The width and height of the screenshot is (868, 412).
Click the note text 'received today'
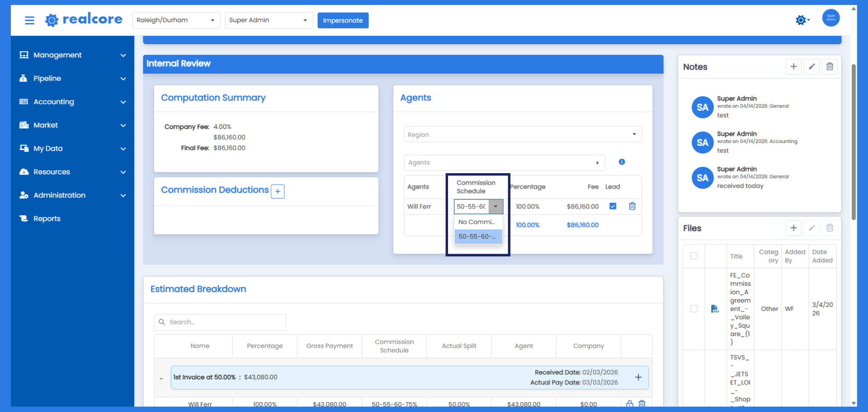[x=740, y=186]
